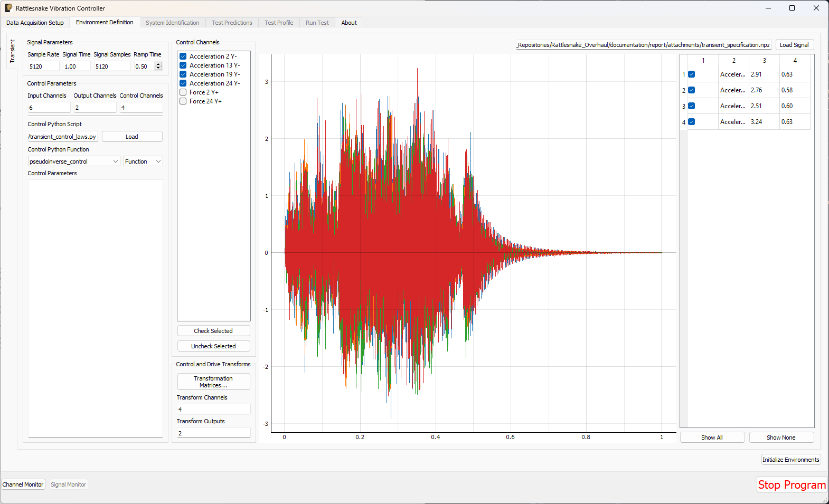Click the Stop Program button
This screenshot has height=504, width=829.
(792, 484)
